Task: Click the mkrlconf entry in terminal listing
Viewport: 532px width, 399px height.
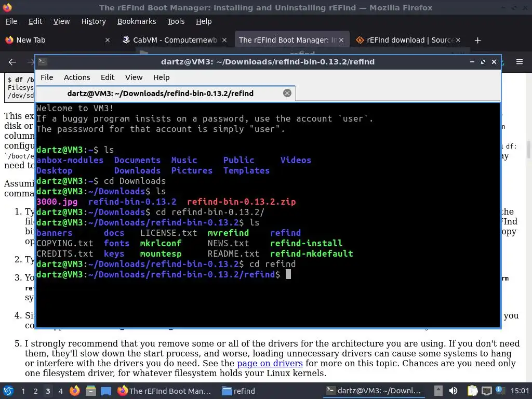Action: [x=161, y=243]
